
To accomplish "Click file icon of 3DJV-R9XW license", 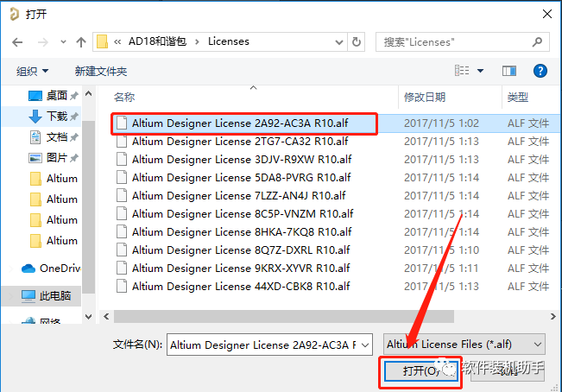I will click(x=122, y=159).
